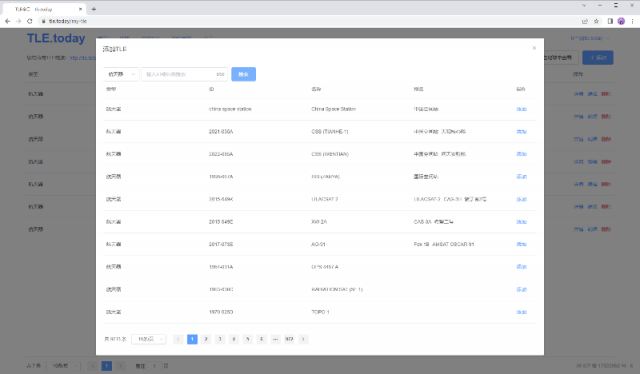Open the dialog's page-size dropdown
640x374 pixels.
(149, 339)
